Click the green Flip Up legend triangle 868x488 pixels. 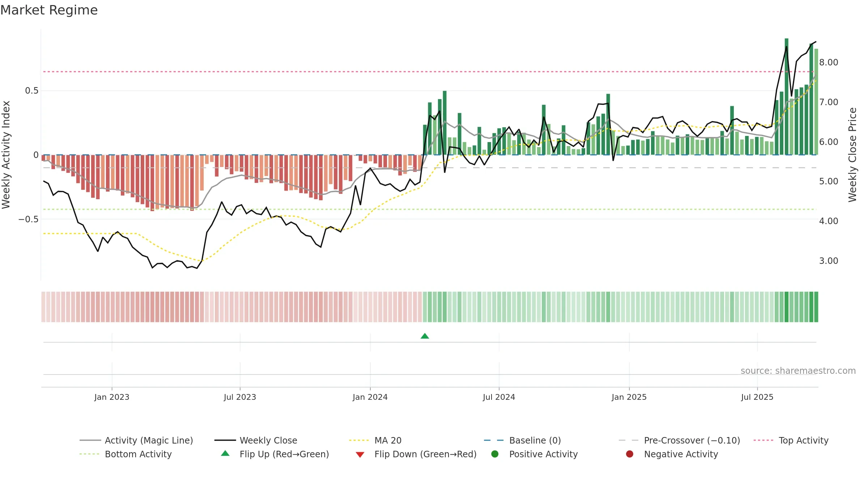pos(225,453)
